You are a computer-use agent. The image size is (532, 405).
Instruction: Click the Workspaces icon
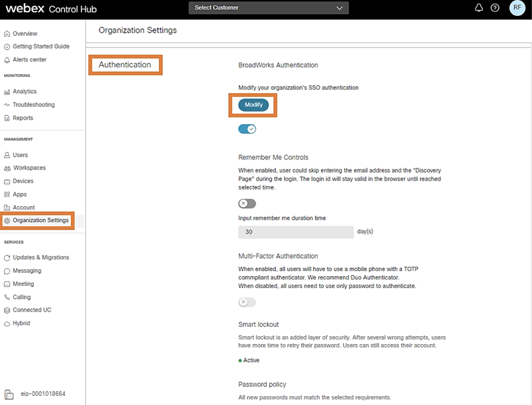coord(7,168)
